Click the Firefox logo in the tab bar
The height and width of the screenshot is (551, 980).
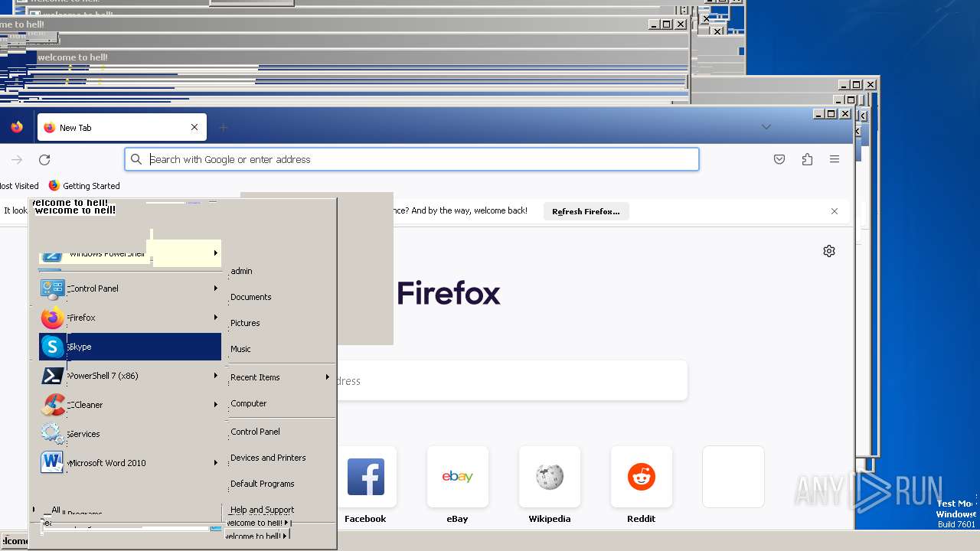17,127
